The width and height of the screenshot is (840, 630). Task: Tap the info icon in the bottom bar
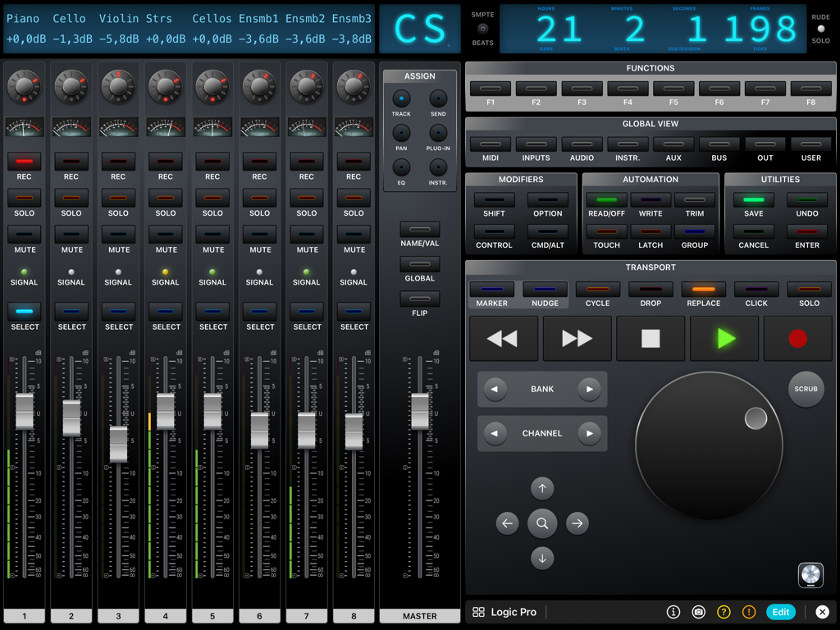click(673, 612)
